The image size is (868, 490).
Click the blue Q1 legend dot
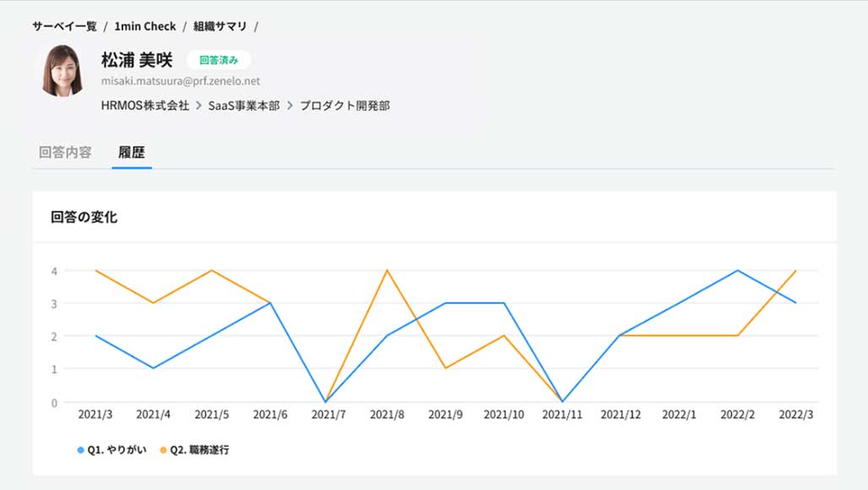[x=80, y=450]
